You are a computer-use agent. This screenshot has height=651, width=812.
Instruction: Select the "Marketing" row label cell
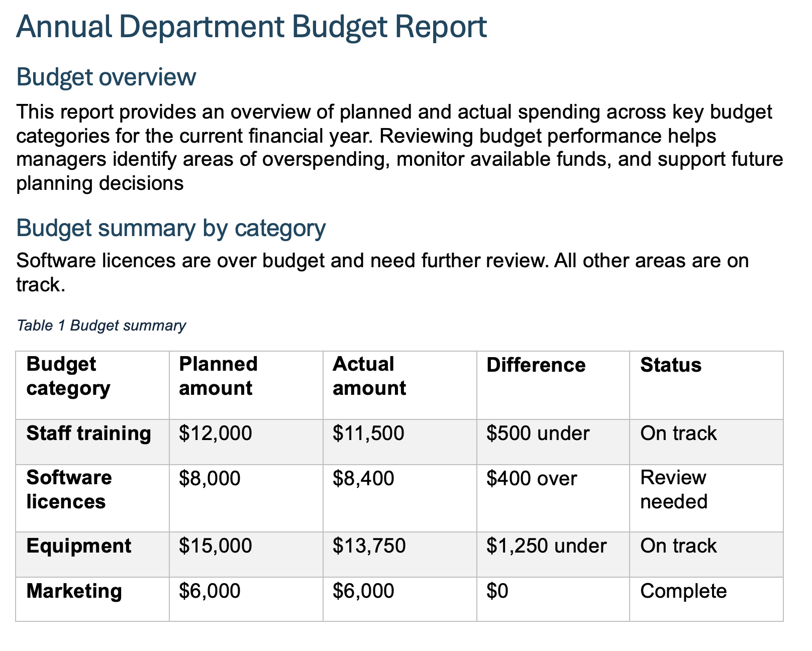92,599
